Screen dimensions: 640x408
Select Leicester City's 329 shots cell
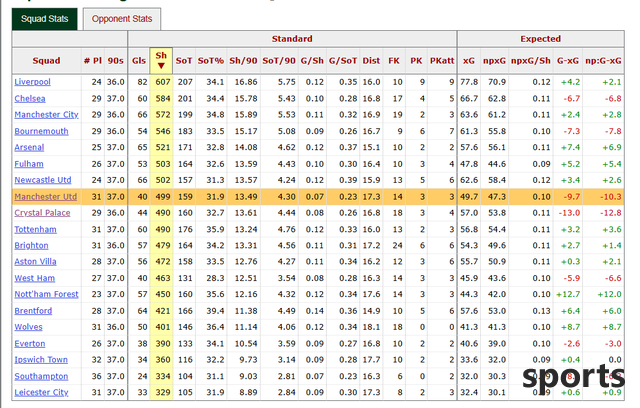pyautogui.click(x=162, y=392)
